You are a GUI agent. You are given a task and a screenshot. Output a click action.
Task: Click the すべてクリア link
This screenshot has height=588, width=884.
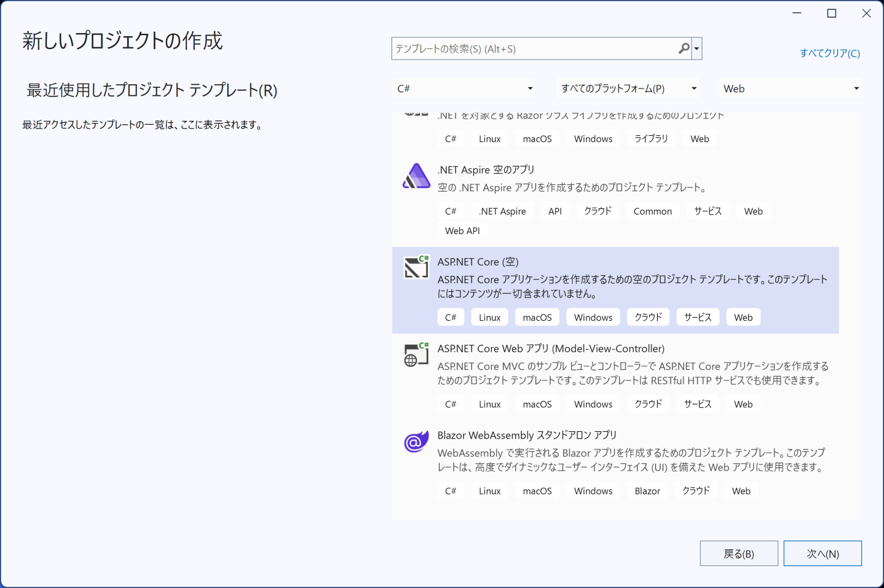[x=829, y=53]
